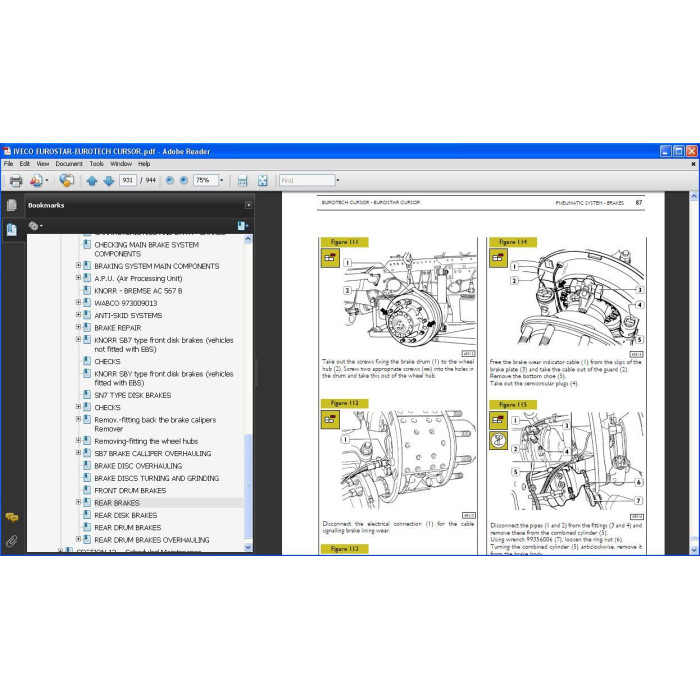Open the Tools menu

click(96, 164)
